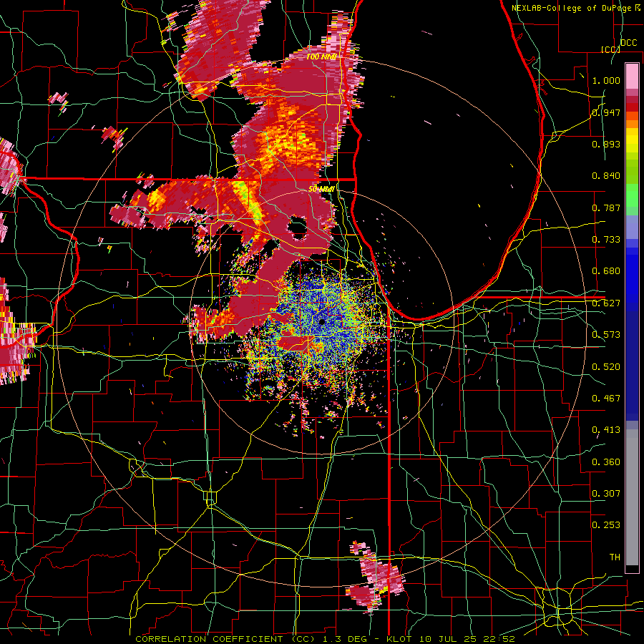
Task: Click the [CC] units label
Action: click(x=610, y=49)
